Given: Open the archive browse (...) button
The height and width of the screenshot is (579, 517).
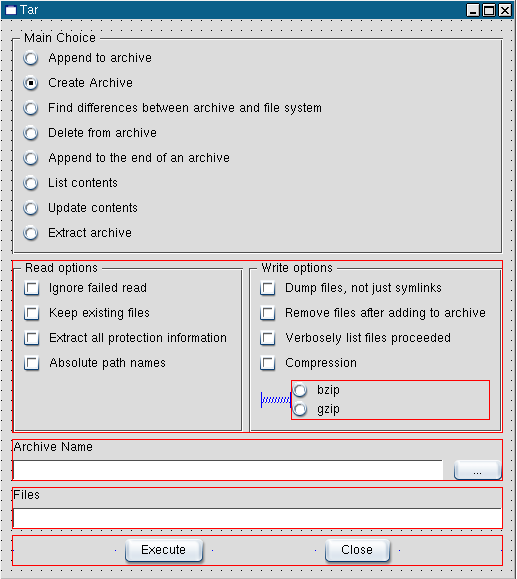Looking at the screenshot, I should [477, 470].
